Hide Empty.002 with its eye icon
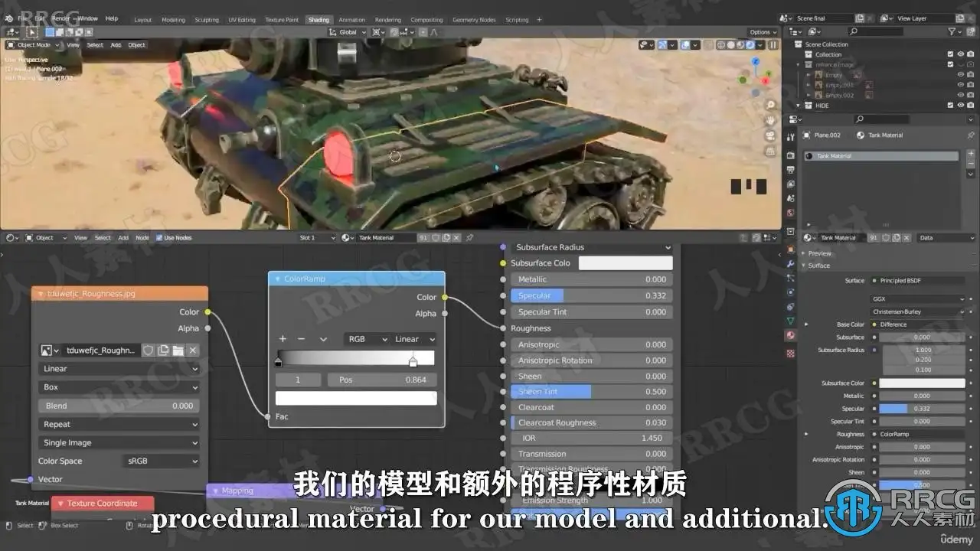Image resolution: width=980 pixels, height=551 pixels. (961, 95)
